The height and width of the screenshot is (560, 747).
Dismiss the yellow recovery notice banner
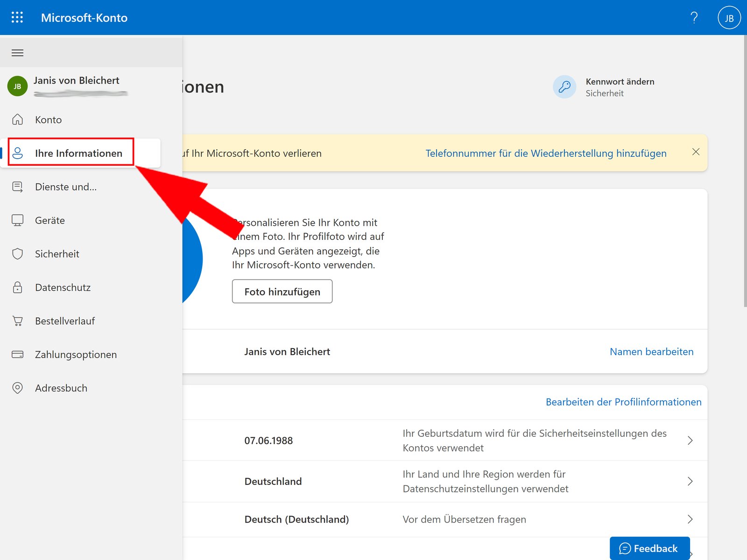click(696, 152)
